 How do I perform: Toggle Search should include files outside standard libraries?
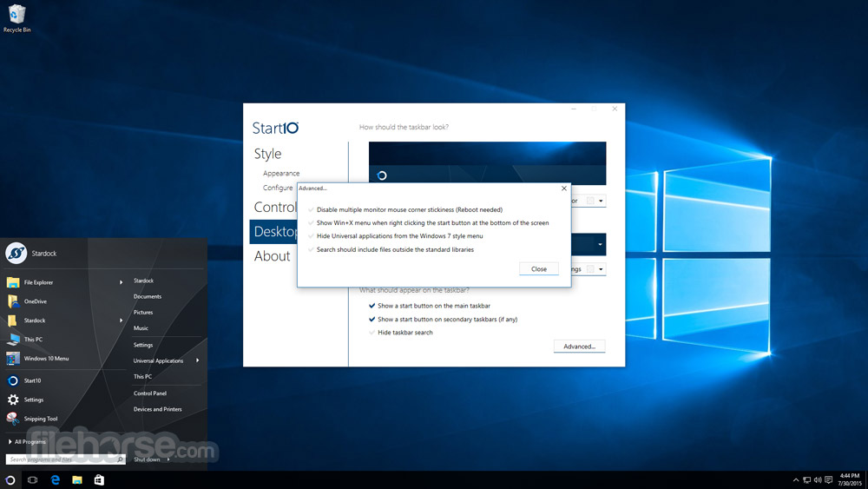[x=312, y=249]
